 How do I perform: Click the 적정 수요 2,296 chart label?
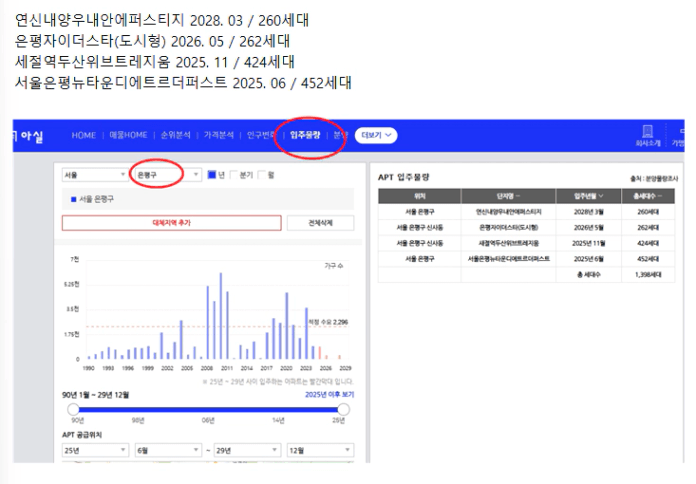328,322
